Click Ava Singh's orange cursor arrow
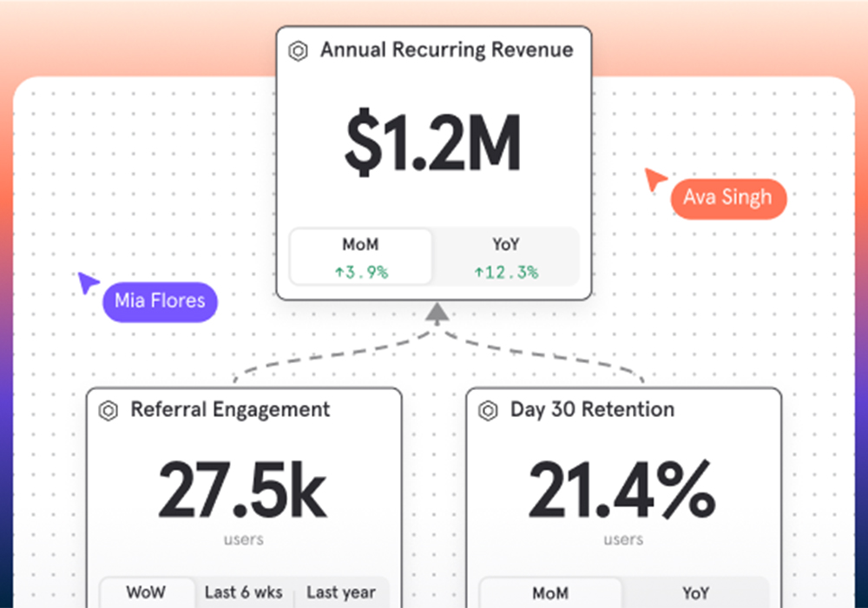Viewport: 868px width, 608px height. pyautogui.click(x=654, y=179)
